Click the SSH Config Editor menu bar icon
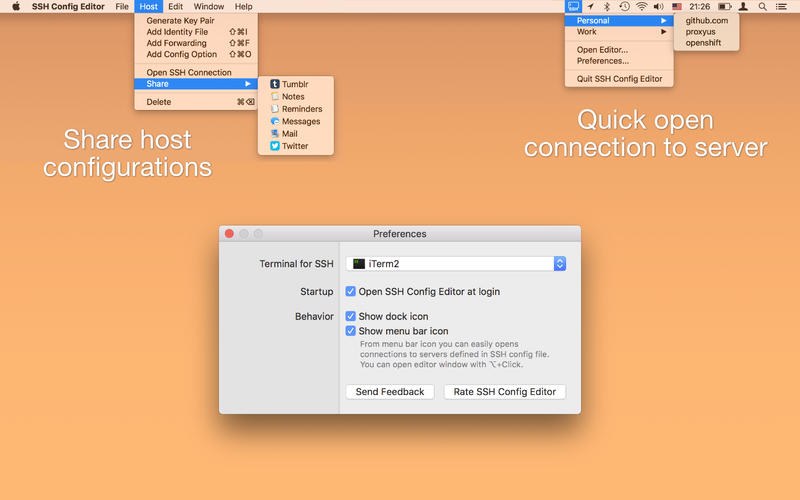This screenshot has height=500, width=800. [x=573, y=7]
